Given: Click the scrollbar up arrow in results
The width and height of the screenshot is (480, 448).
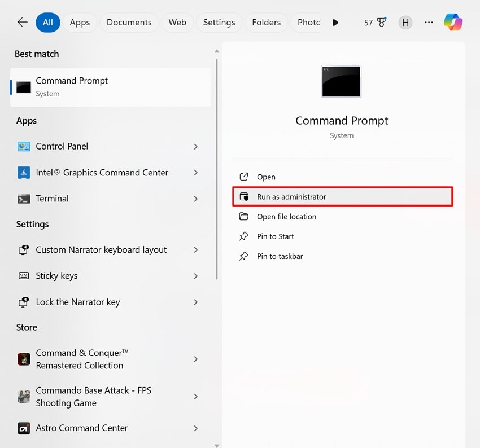Looking at the screenshot, I should (x=217, y=51).
